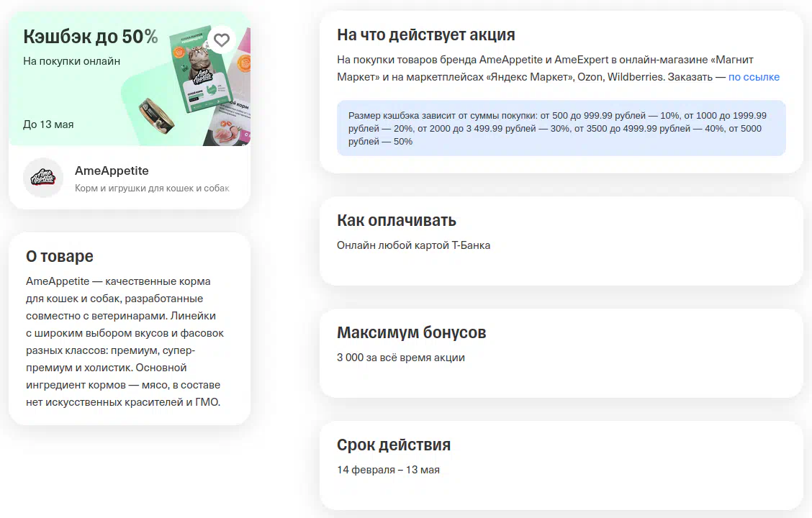Click the 'О товаре' heading
Viewport: 812px width, 518px height.
(x=60, y=257)
